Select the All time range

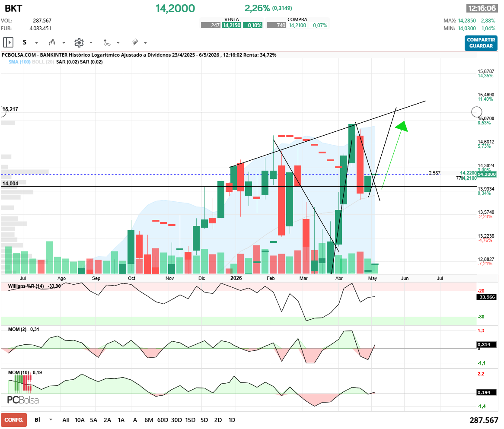[66, 420]
